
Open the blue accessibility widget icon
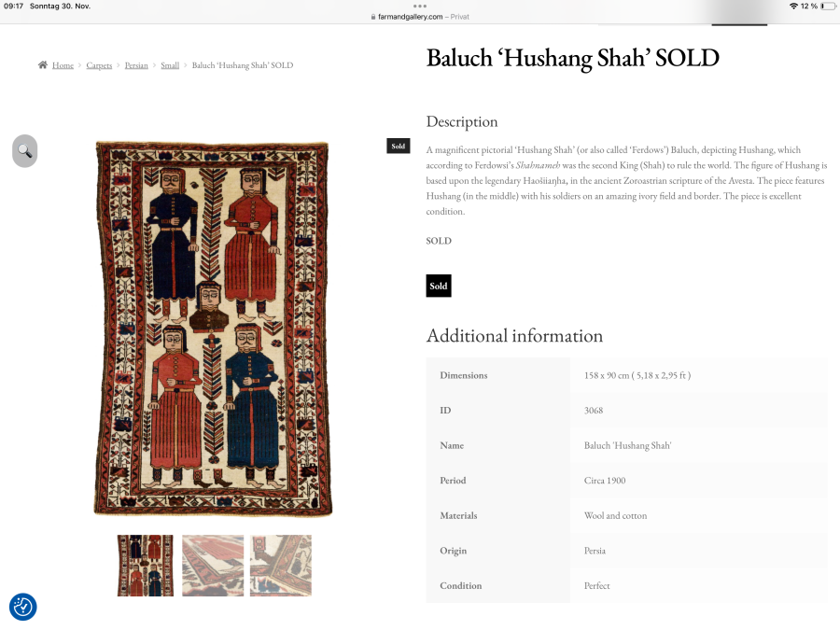point(23,607)
